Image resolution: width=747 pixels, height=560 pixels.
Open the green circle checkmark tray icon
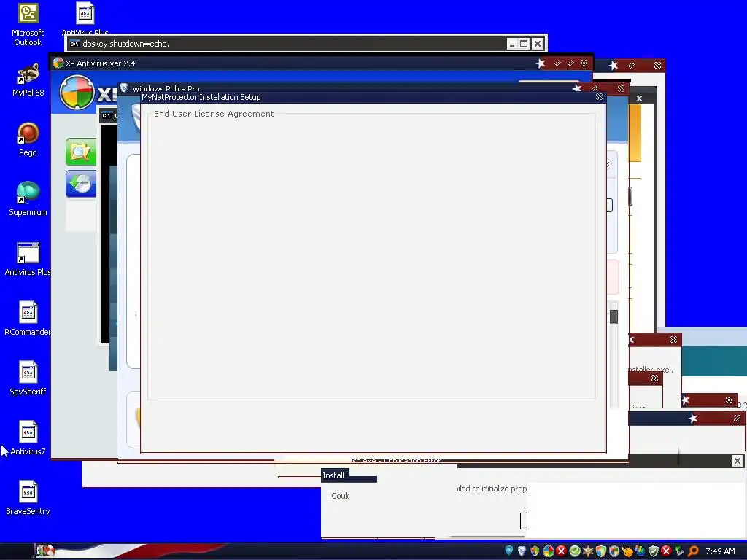coord(575,551)
